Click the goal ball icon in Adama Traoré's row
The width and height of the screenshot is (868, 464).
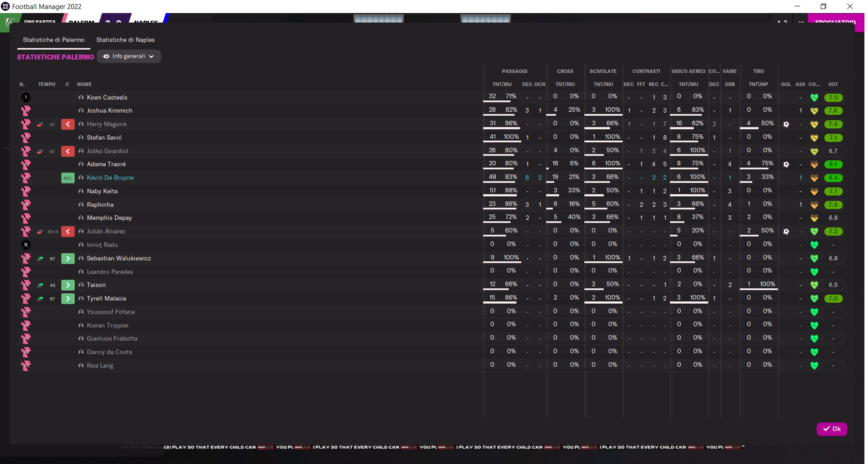click(x=786, y=164)
